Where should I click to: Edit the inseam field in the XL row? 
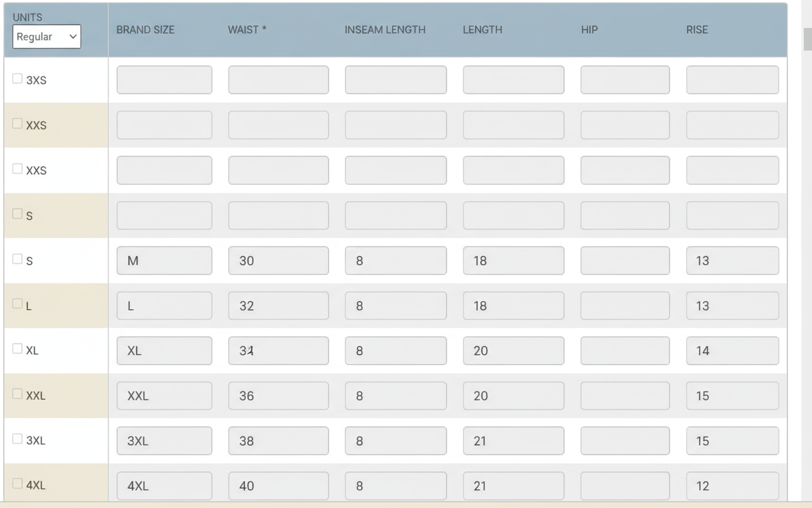[396, 351]
